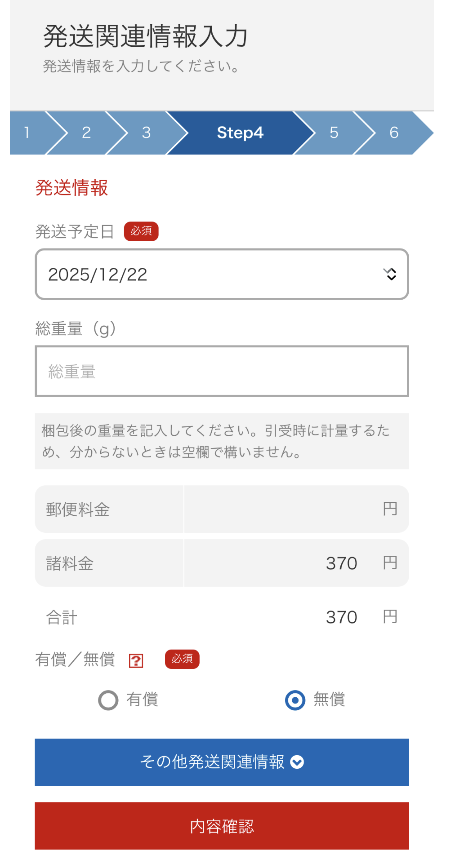Jump to step 6 in progress bar

point(394,133)
